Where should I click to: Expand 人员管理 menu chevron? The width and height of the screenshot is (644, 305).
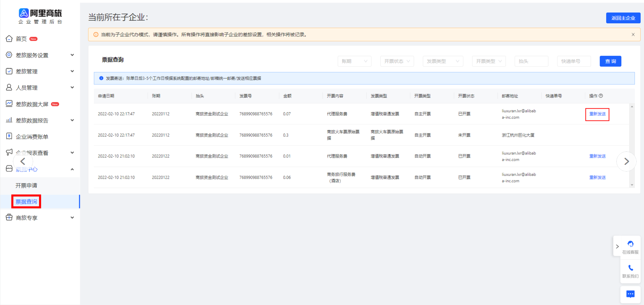72,87
